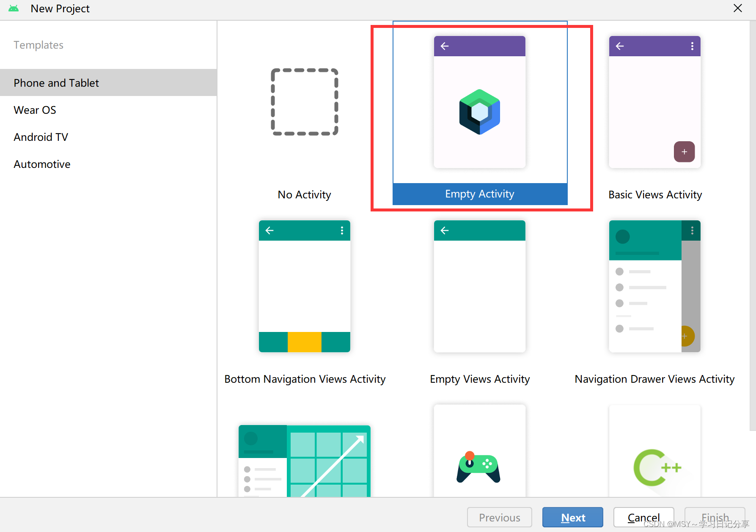Pick the Game Activity controller icon

[478, 467]
